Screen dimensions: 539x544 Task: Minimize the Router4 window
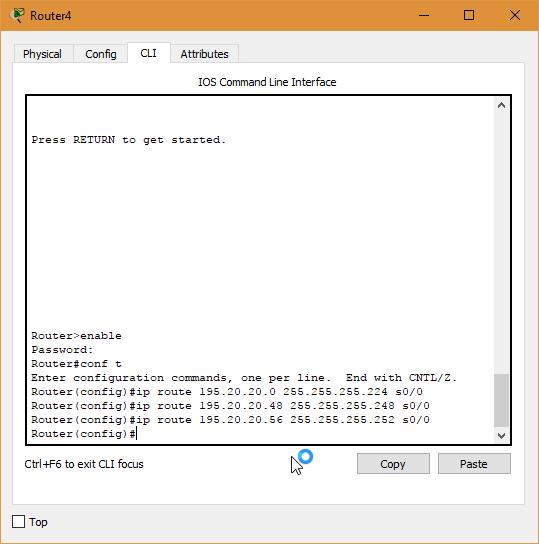pos(424,15)
